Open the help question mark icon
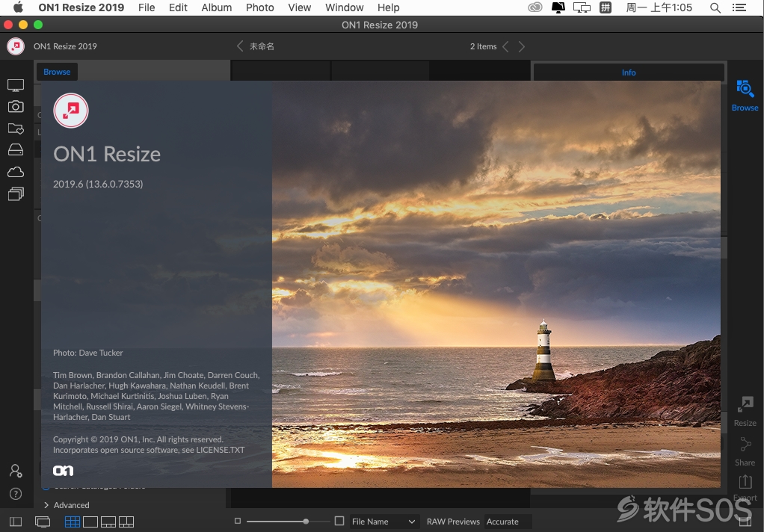This screenshot has height=532, width=764. (x=16, y=494)
